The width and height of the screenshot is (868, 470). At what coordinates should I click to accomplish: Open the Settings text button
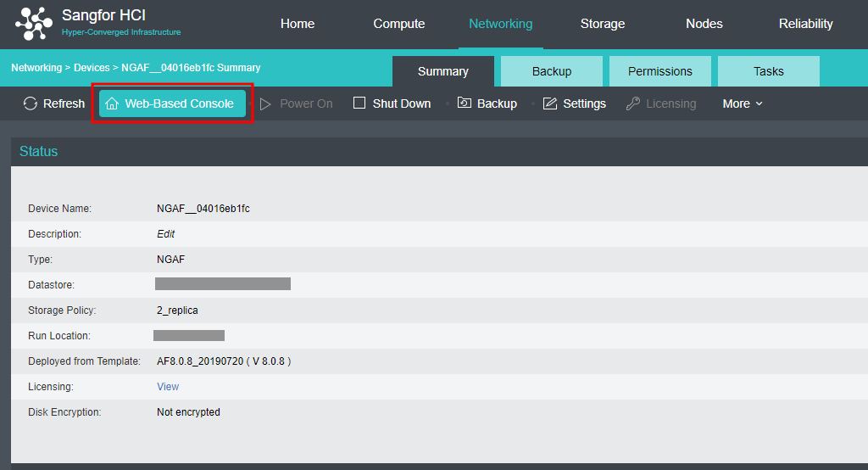[584, 104]
